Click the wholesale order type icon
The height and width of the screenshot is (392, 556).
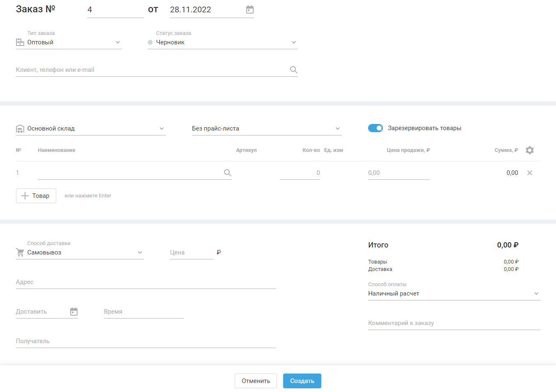20,42
